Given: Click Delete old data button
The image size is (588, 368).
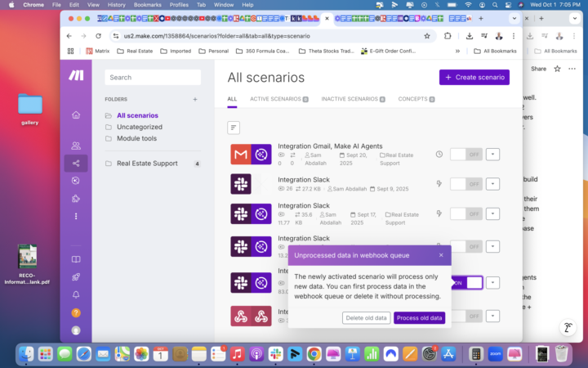Looking at the screenshot, I should click(366, 317).
